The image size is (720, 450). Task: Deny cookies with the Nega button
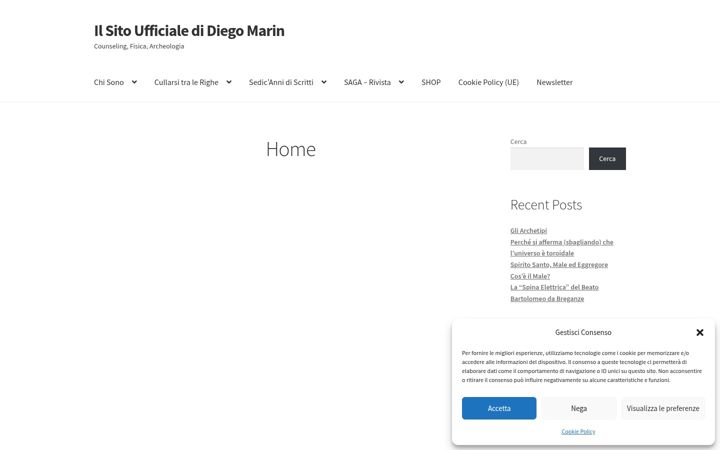tap(579, 408)
